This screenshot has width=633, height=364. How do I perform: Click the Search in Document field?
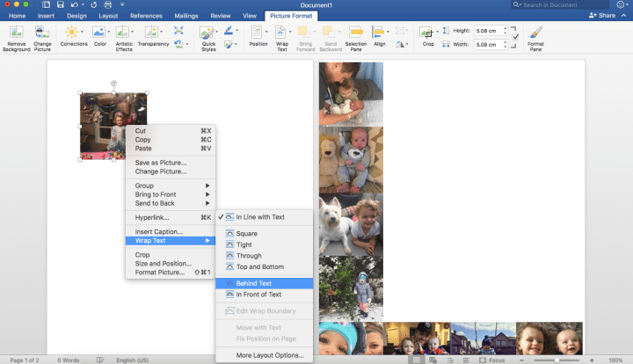(x=560, y=5)
